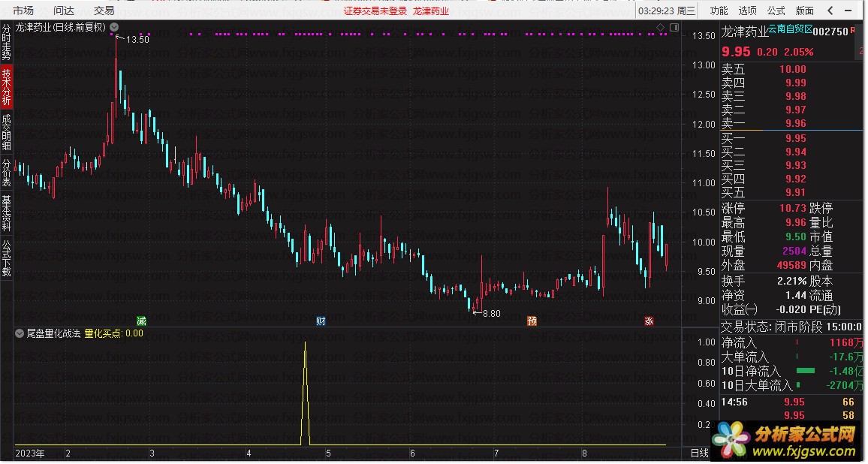Open the 公式下载 side tab
This screenshot has width=868, height=464.
tap(6, 258)
